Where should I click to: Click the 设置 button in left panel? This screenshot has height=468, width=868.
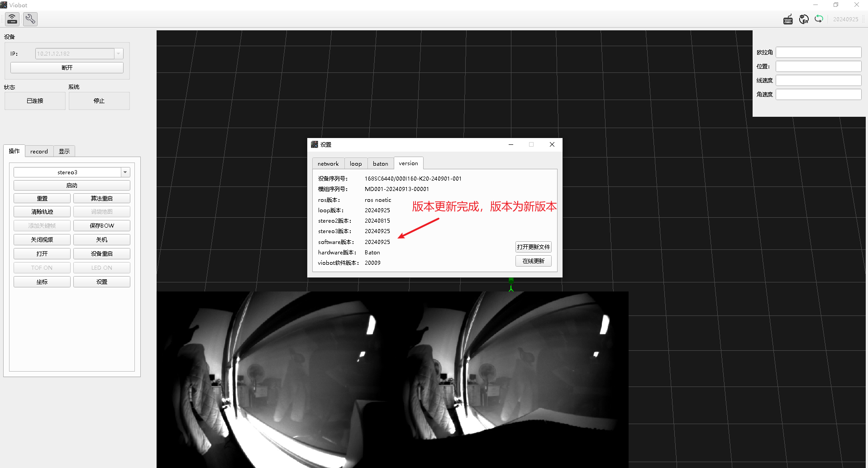click(102, 282)
